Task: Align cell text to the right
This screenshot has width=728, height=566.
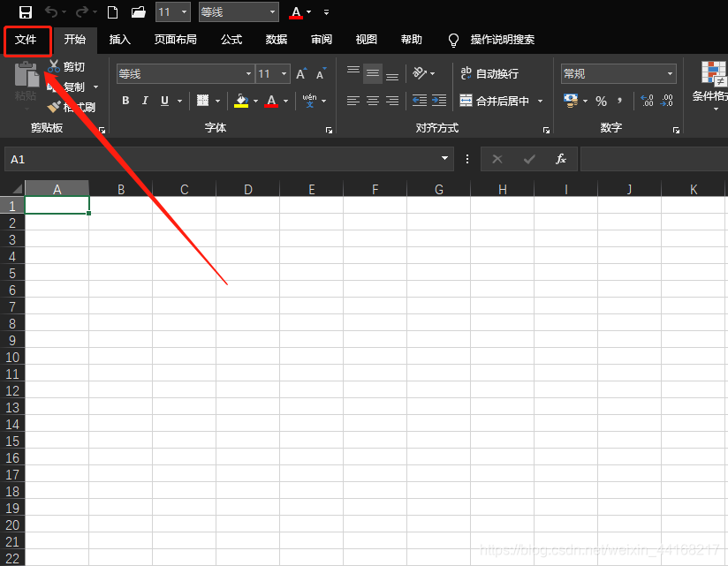Action: pos(392,100)
